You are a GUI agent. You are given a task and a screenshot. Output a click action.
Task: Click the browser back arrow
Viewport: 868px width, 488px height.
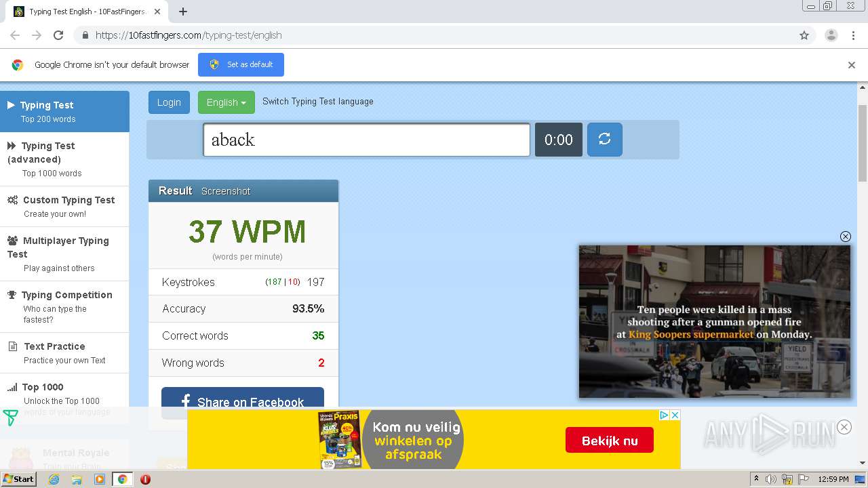click(15, 35)
